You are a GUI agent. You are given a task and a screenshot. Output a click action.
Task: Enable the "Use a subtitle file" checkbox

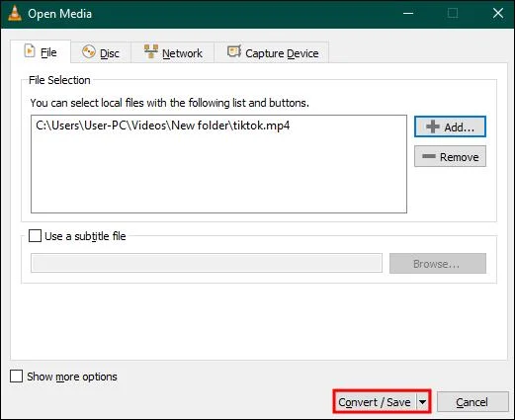point(35,236)
